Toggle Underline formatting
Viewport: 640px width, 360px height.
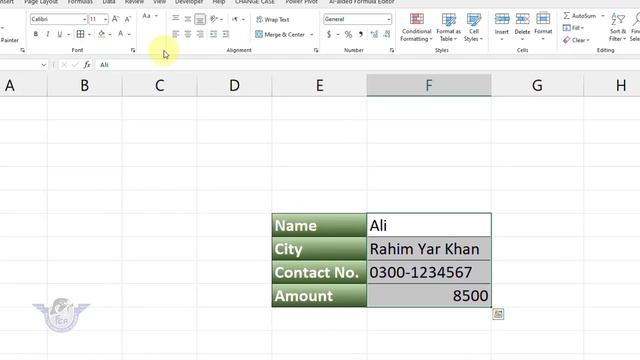(x=60, y=34)
